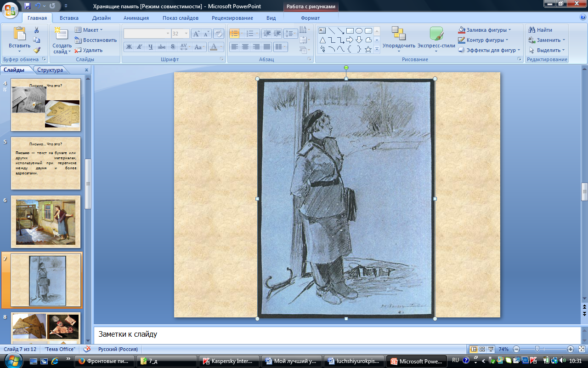Open Контур фигуры outline menu
Screen dimensions: 588x368
pos(484,40)
